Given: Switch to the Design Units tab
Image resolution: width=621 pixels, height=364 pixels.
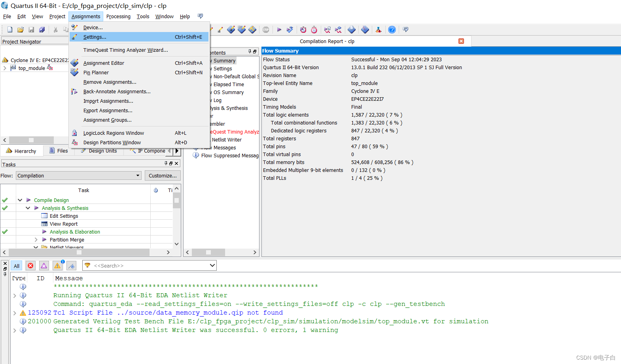Looking at the screenshot, I should click(99, 151).
